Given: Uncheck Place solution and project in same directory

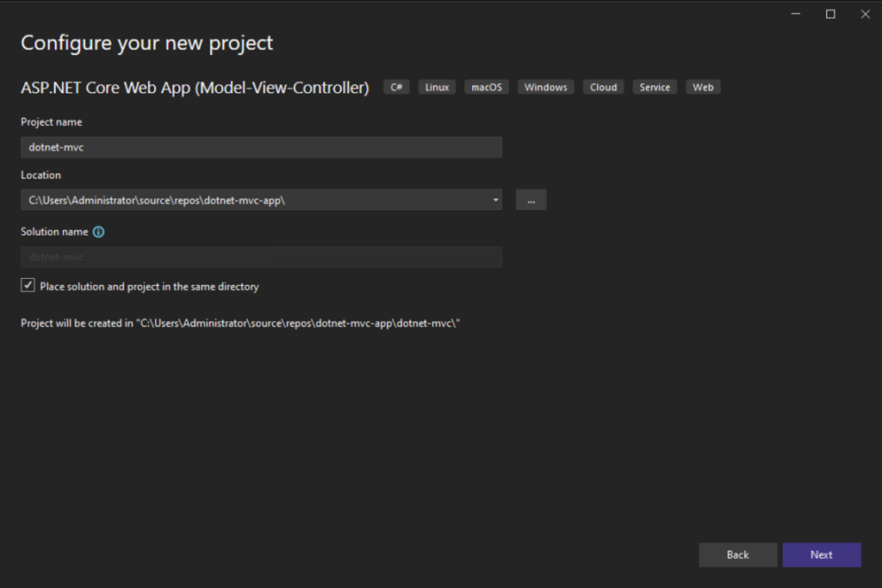Looking at the screenshot, I should coord(28,285).
